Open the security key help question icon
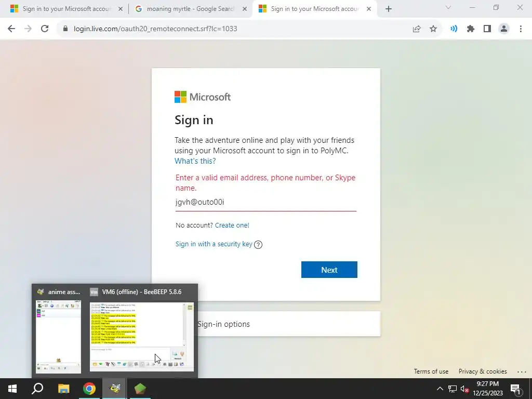This screenshot has width=532, height=399. tap(258, 245)
